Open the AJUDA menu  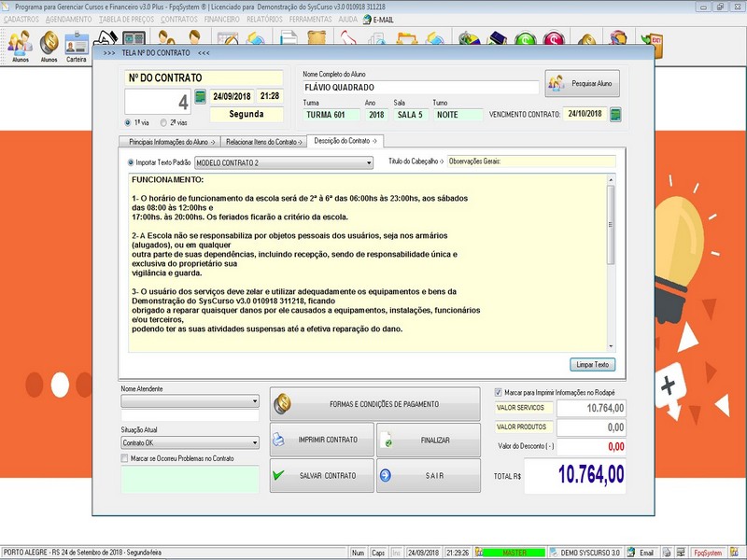pyautogui.click(x=347, y=20)
